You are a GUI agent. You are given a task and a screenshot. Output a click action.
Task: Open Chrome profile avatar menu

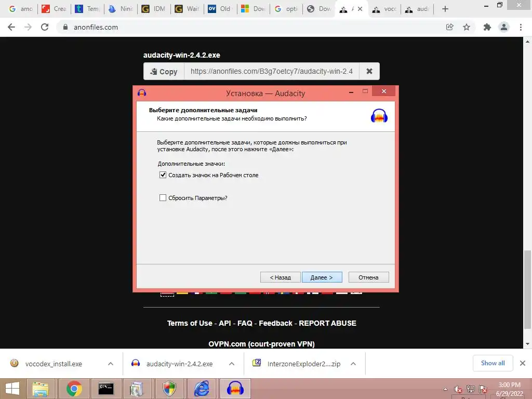504,27
